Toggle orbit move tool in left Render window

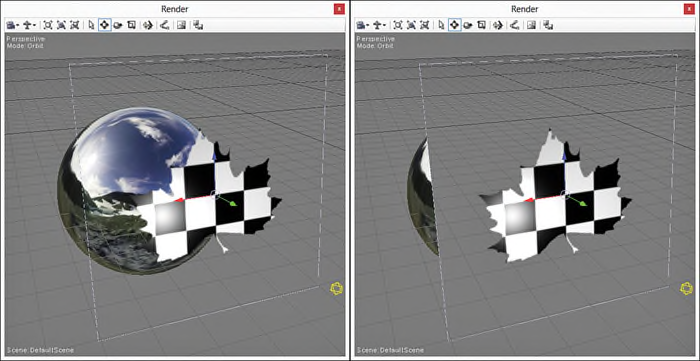[x=104, y=25]
